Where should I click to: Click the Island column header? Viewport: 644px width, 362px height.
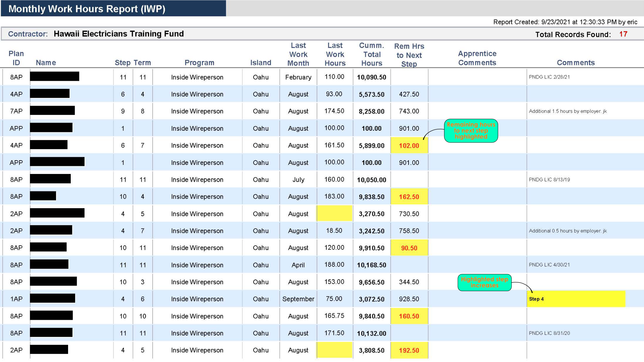point(261,63)
